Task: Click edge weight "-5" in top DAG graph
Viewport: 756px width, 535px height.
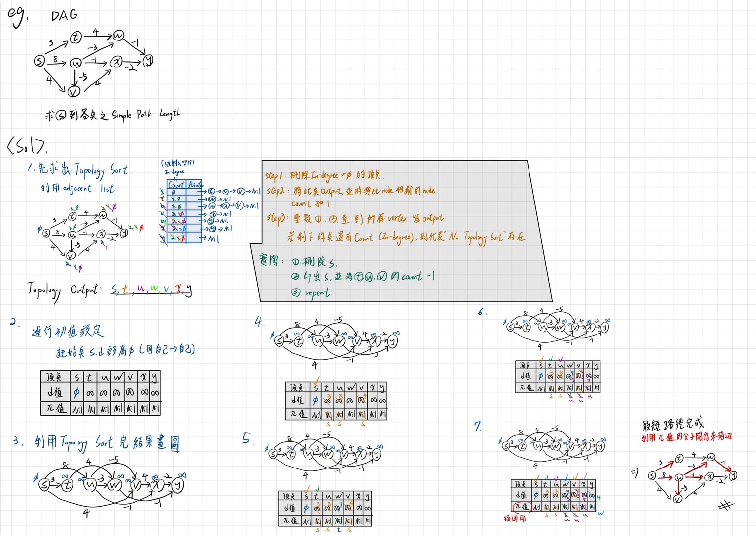Action: [83, 77]
